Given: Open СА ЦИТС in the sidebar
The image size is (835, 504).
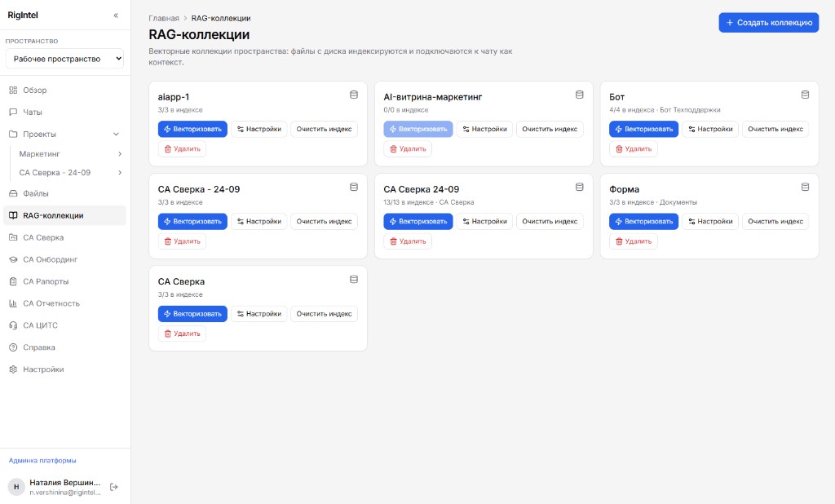Looking at the screenshot, I should point(64,325).
